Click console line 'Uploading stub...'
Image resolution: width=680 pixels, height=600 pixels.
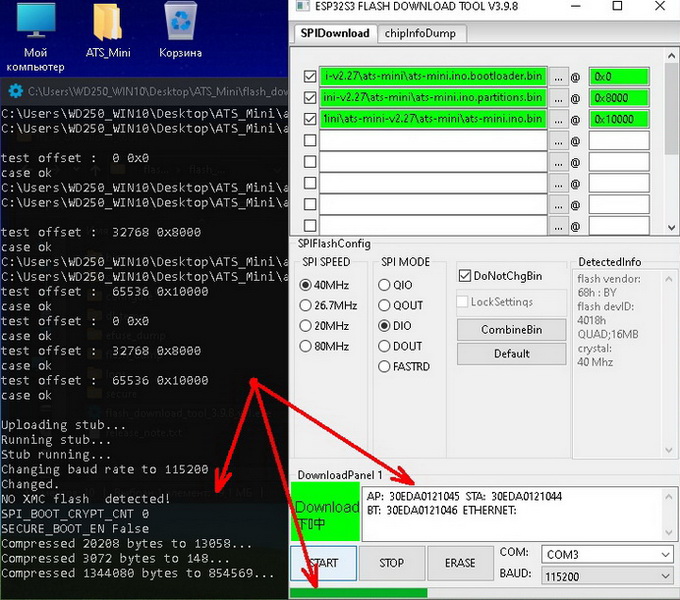[63, 425]
